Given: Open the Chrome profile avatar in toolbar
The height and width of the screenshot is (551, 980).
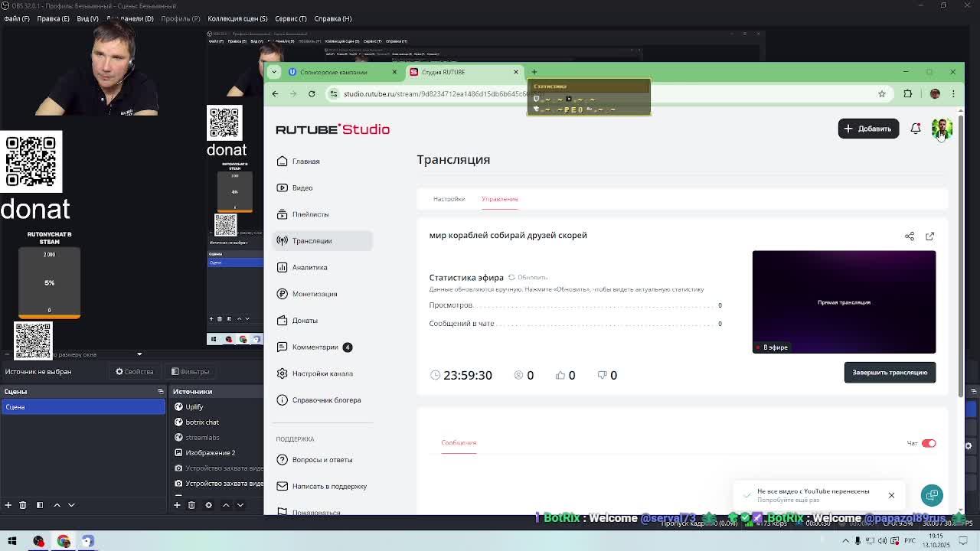Looking at the screenshot, I should point(935,93).
